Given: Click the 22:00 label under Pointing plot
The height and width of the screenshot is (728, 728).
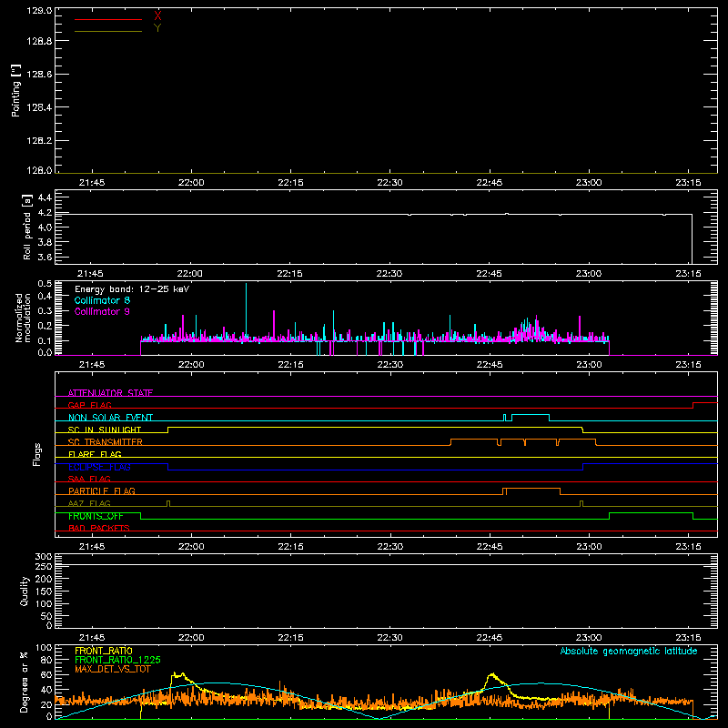Looking at the screenshot, I should [191, 183].
